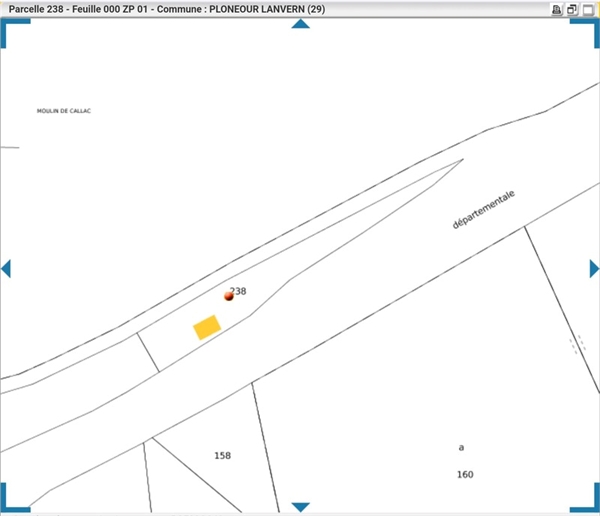600x517 pixels.
Task: Select the yellow building on parcel 238
Action: (x=207, y=327)
